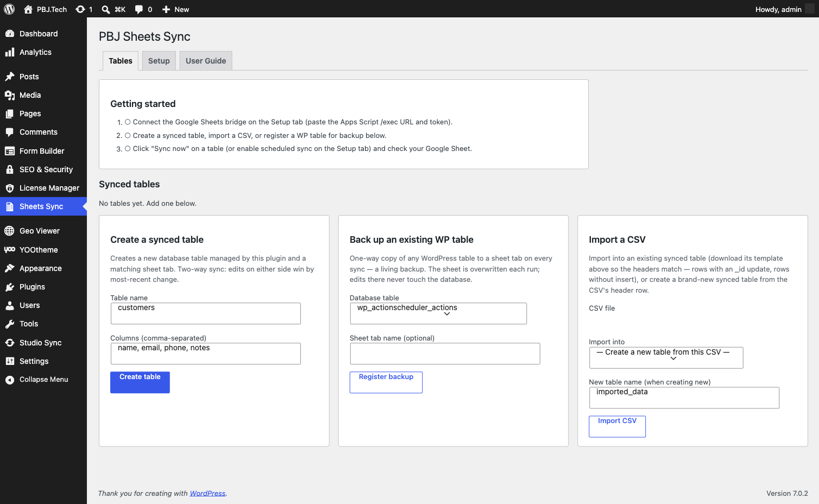The height and width of the screenshot is (504, 819).
Task: Click Users sidebar icon
Action: [x=10, y=305]
